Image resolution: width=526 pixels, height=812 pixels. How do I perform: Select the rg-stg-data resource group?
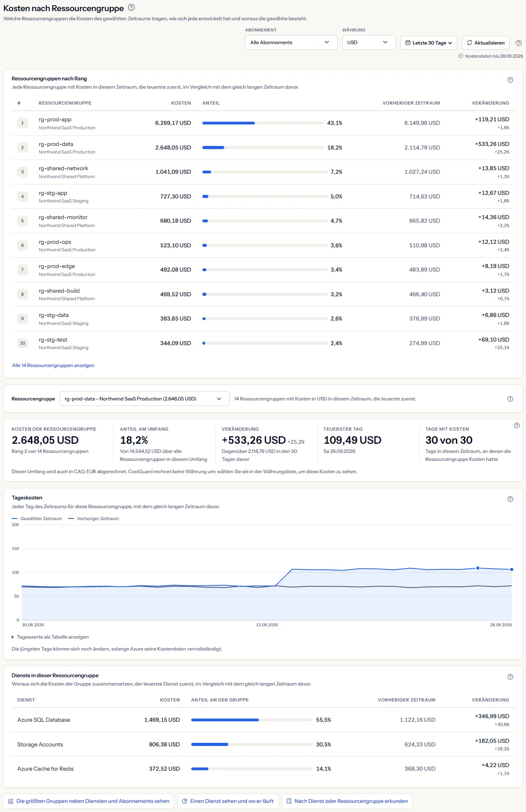tap(54, 315)
